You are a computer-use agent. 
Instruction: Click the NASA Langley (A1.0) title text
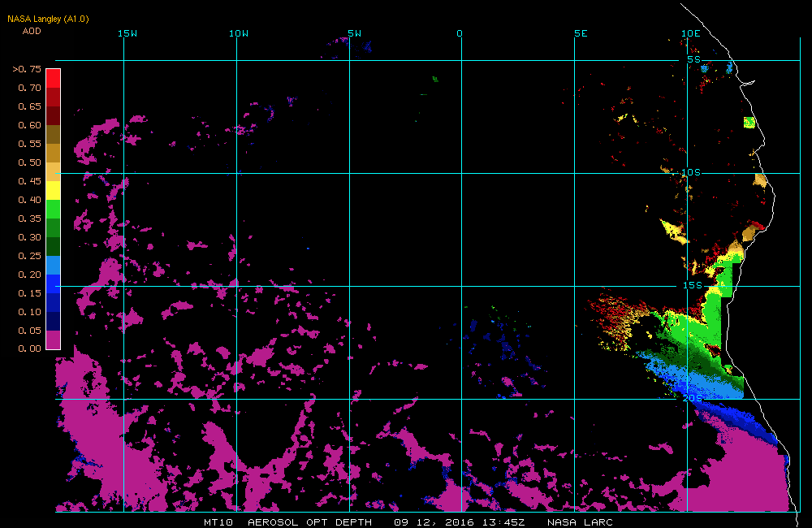point(48,19)
